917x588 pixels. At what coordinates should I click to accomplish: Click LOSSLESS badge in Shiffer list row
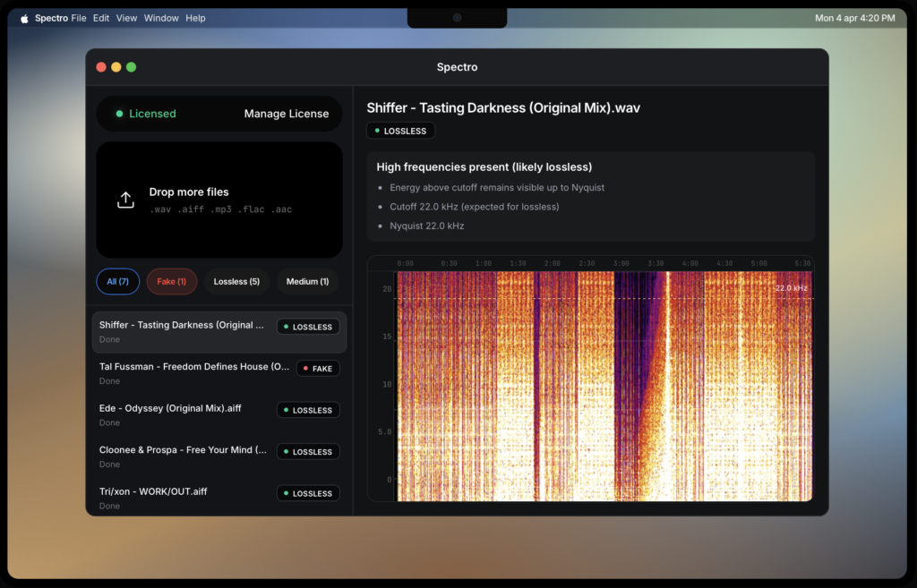click(x=308, y=327)
